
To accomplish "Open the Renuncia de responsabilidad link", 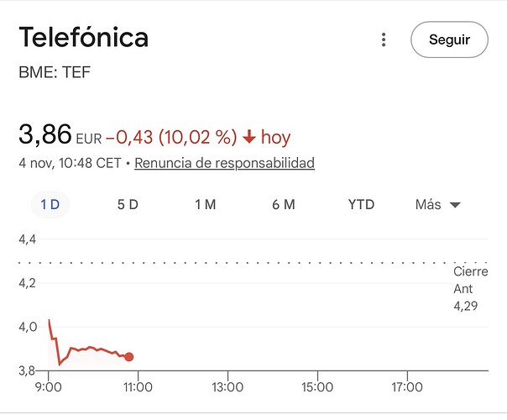I will 224,163.
